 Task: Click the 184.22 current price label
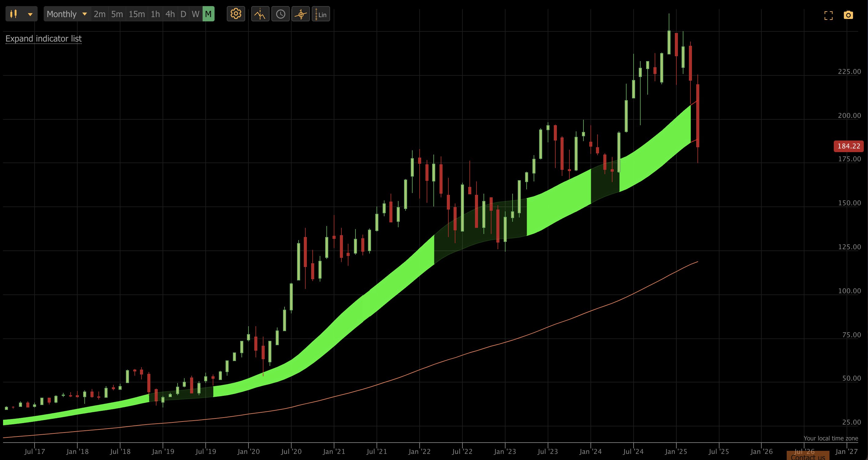click(x=848, y=146)
